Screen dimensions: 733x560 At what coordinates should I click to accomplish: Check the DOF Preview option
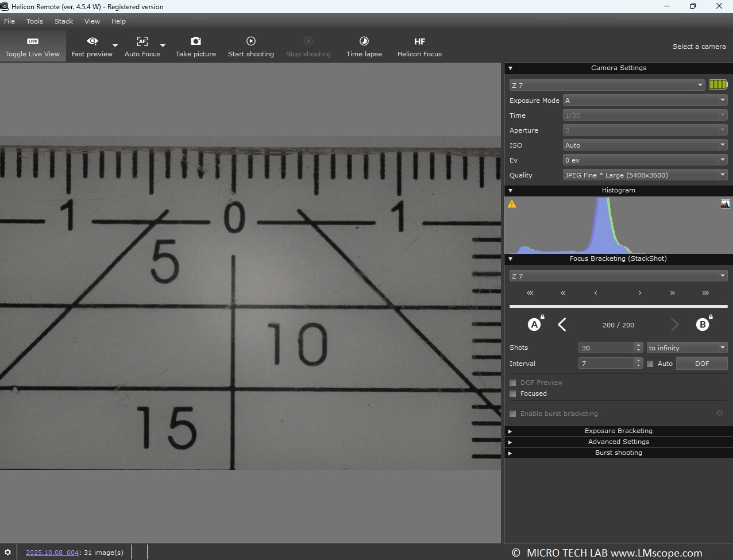512,383
